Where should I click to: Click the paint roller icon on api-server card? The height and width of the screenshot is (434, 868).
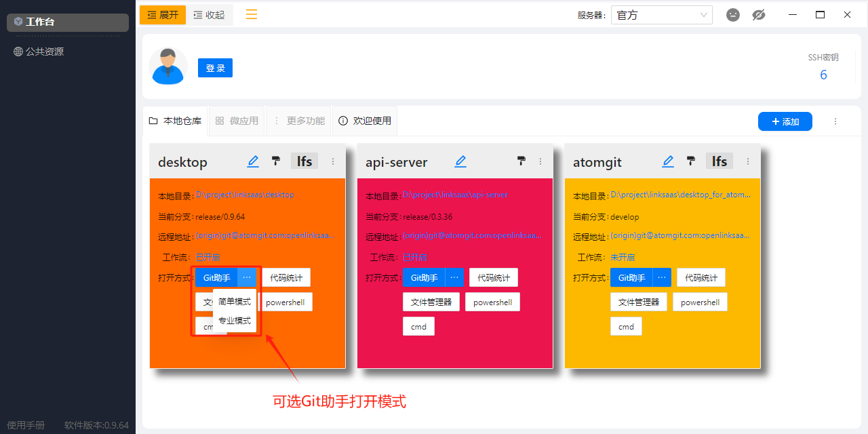pyautogui.click(x=521, y=161)
